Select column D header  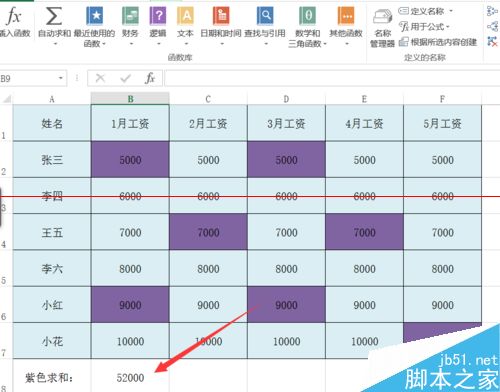click(x=286, y=99)
